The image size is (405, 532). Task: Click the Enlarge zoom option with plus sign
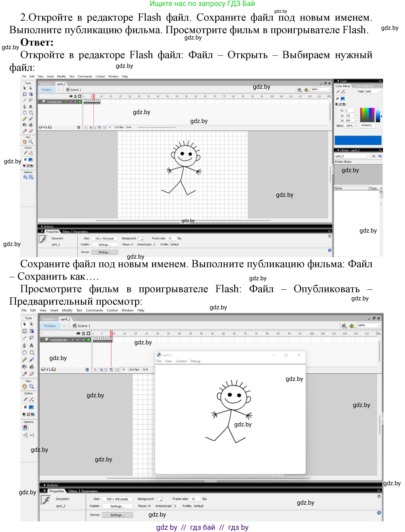(x=25, y=177)
